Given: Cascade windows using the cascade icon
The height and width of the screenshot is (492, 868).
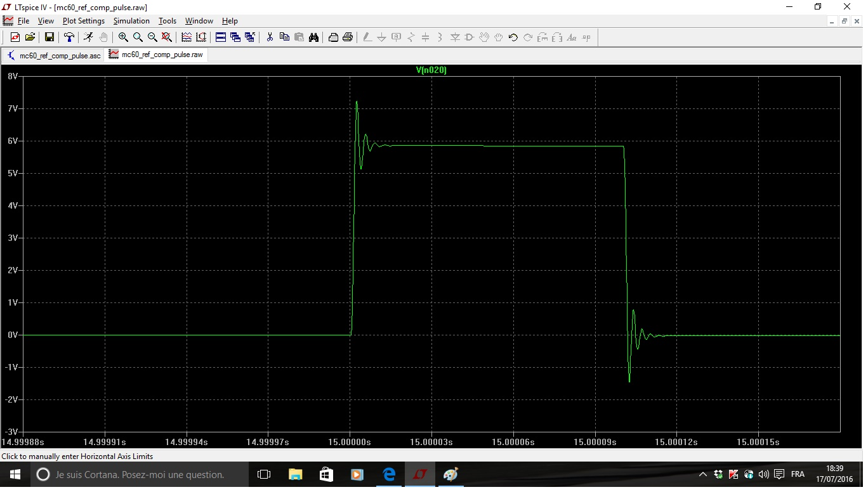Looking at the screenshot, I should 235,37.
